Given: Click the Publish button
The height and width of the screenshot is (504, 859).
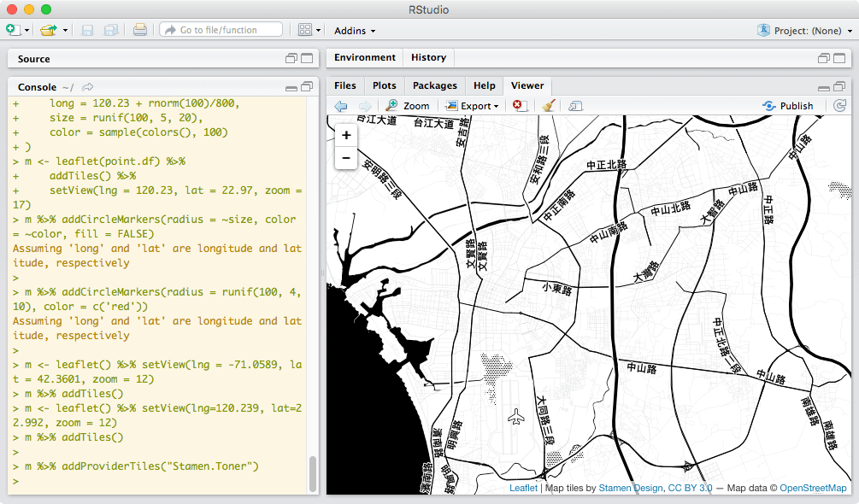Looking at the screenshot, I should click(x=788, y=106).
